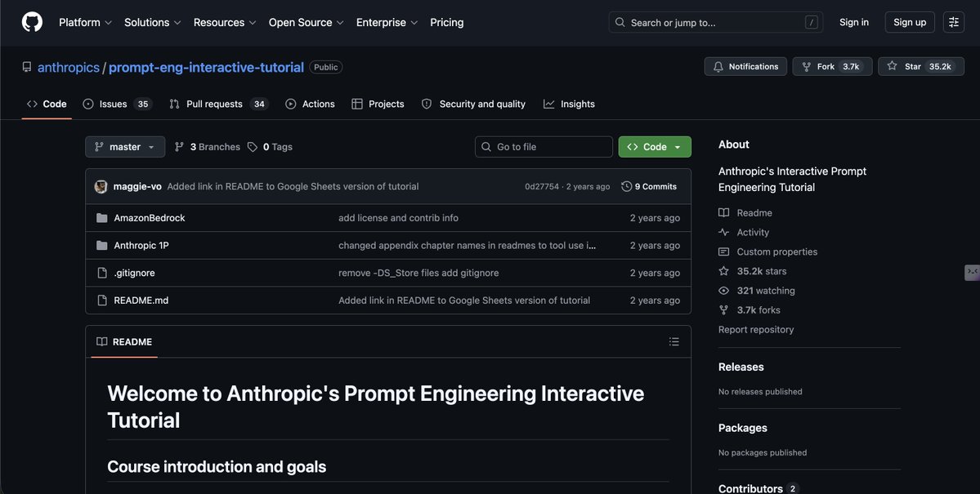
Task: Open the Pricing page
Action: click(x=447, y=23)
